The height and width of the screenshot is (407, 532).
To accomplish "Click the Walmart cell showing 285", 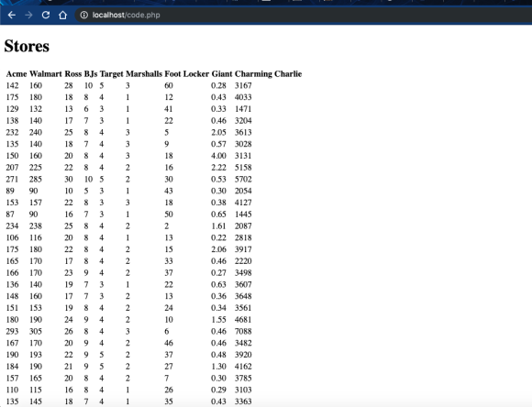I will pos(36,179).
